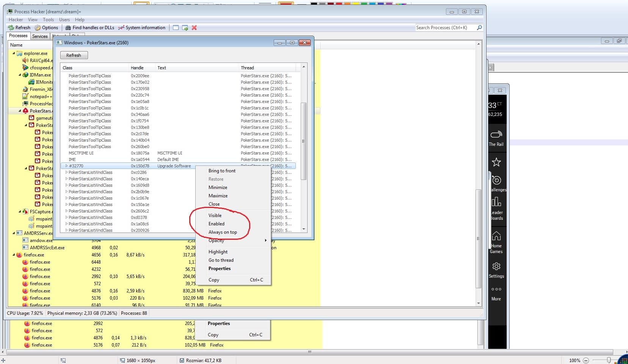Screen dimensions: 628x364
Task: Open the Opacity submenu
Action: click(x=233, y=241)
